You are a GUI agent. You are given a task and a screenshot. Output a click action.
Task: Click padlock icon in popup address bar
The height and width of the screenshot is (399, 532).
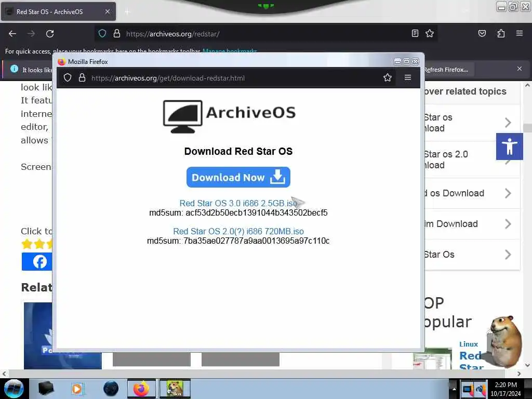tap(82, 78)
